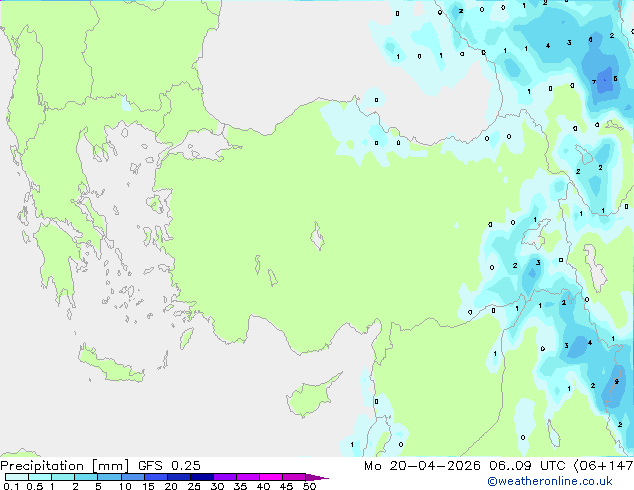Click the 'Mo 20-04-2026' date text
This screenshot has width=634, height=490.
coord(422,466)
